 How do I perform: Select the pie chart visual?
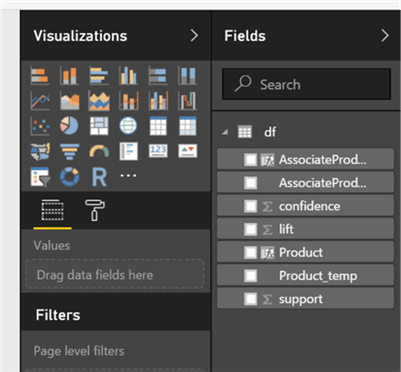(69, 126)
